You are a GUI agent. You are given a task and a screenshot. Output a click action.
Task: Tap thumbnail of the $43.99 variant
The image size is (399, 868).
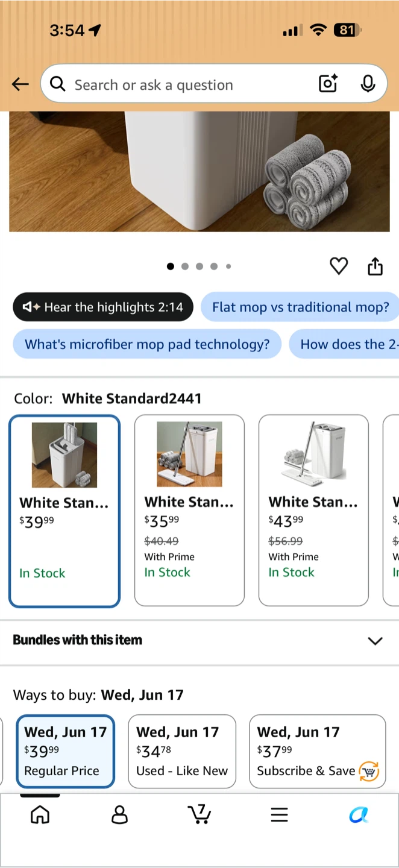click(313, 454)
